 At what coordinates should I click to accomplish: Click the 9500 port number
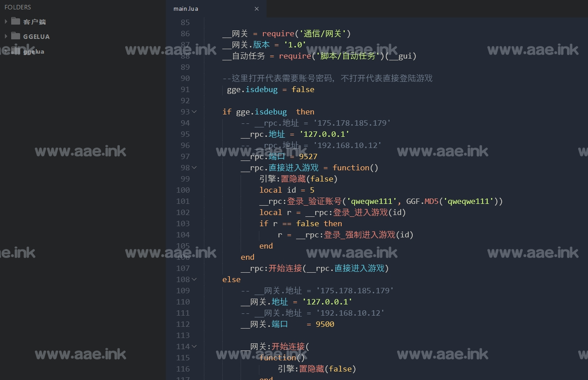325,324
